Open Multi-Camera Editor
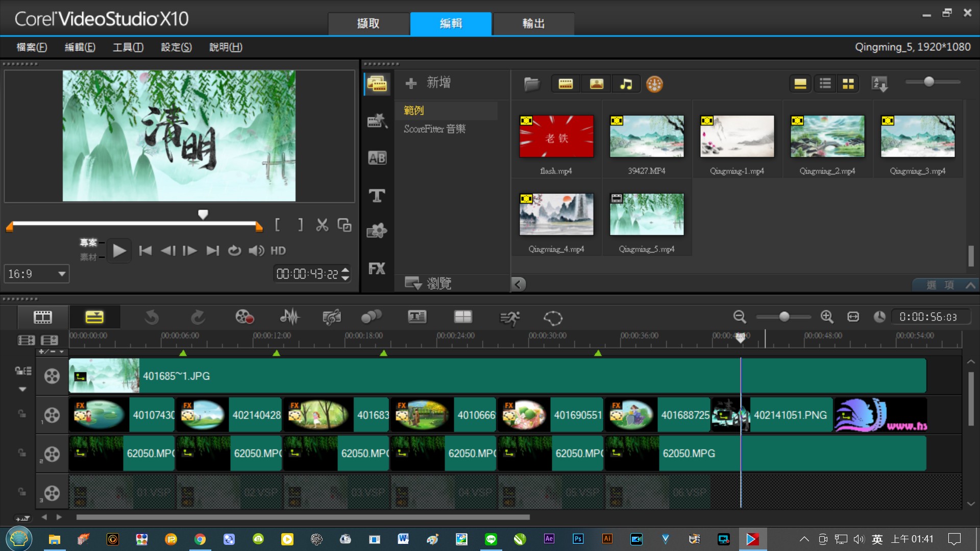The height and width of the screenshot is (551, 980). (x=463, y=317)
